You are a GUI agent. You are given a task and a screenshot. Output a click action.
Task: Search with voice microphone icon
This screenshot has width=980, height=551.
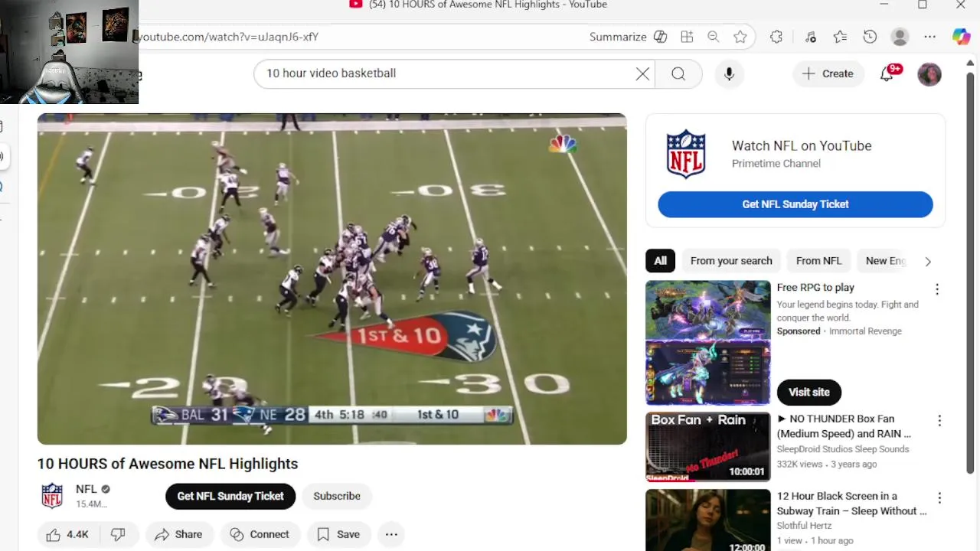(x=729, y=73)
